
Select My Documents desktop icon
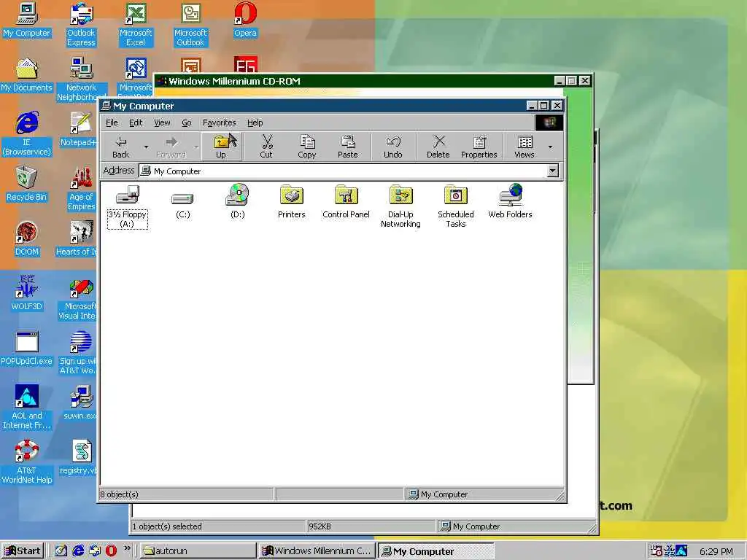tap(26, 75)
